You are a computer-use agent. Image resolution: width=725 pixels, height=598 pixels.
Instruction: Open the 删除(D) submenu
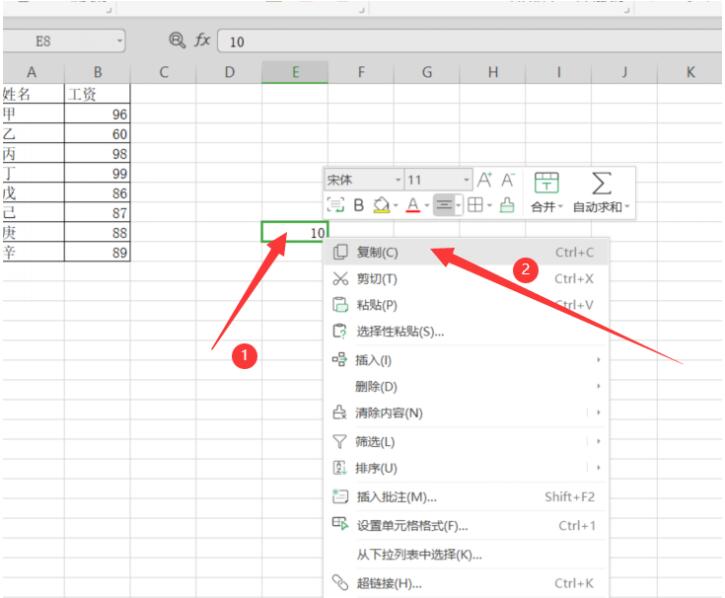point(466,386)
